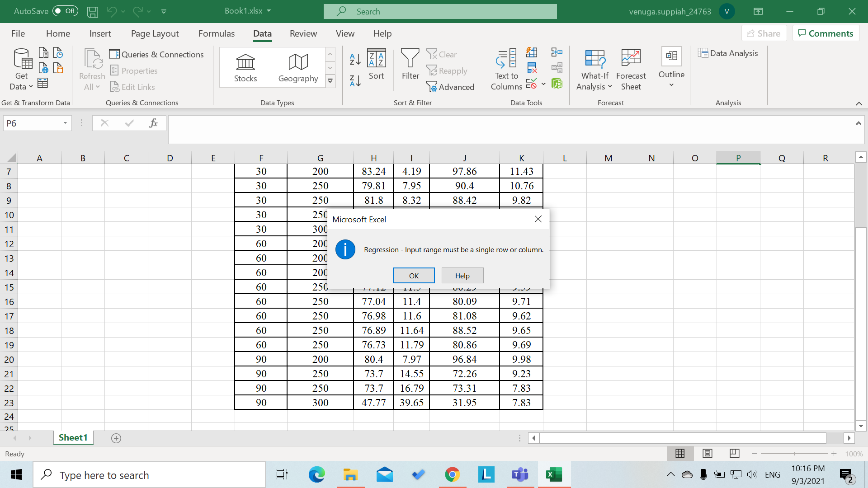Expand the Outline dropdown
Image resolution: width=868 pixels, height=488 pixels.
pos(671,69)
